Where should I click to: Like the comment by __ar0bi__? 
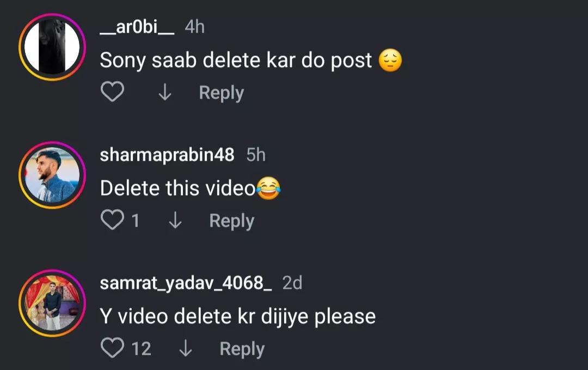coord(113,93)
